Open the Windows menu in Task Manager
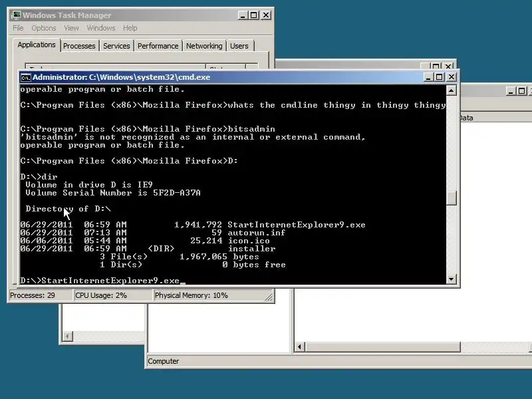 pos(101,28)
